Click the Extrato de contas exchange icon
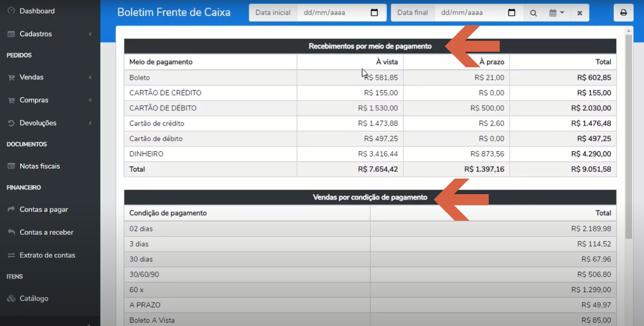Image resolution: width=644 pixels, height=326 pixels. [x=11, y=255]
